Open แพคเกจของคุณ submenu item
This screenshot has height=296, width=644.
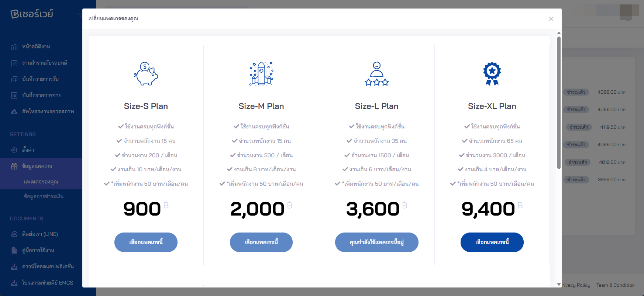pos(41,182)
